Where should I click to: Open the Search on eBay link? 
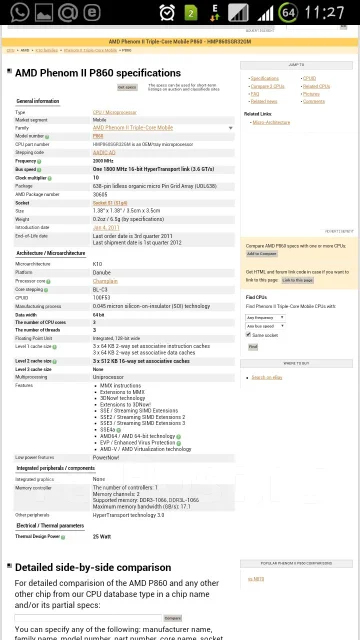pyautogui.click(x=267, y=378)
